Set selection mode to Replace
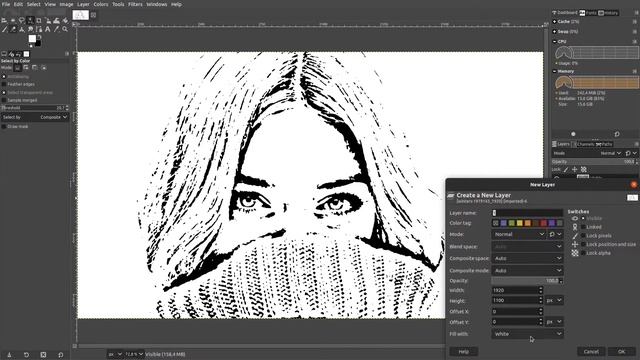640x360 pixels. (18, 68)
